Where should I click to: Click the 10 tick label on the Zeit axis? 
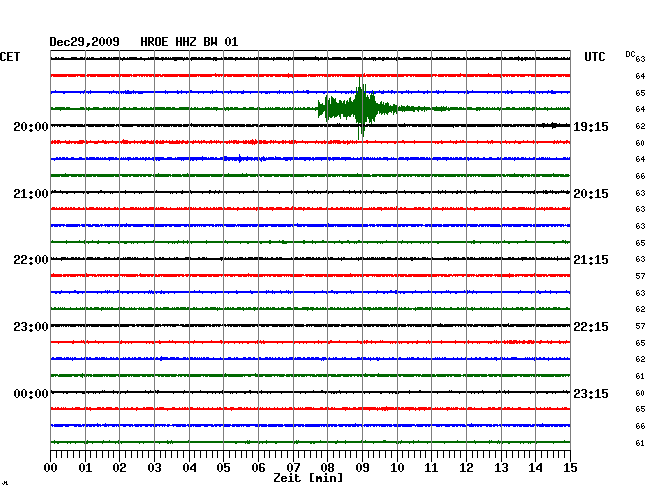pos(397,467)
